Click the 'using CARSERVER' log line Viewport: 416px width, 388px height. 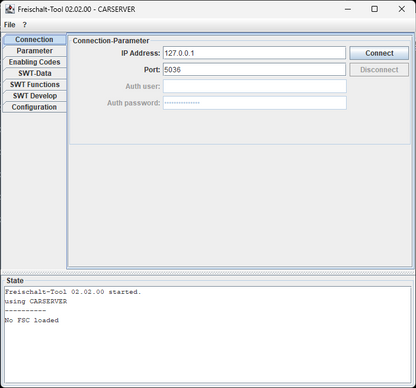(36, 301)
